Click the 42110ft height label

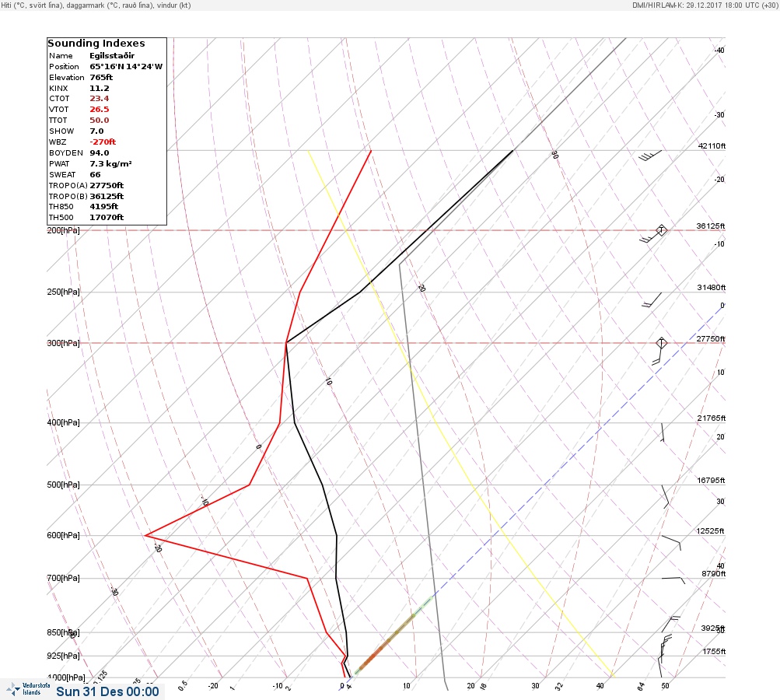coord(712,145)
